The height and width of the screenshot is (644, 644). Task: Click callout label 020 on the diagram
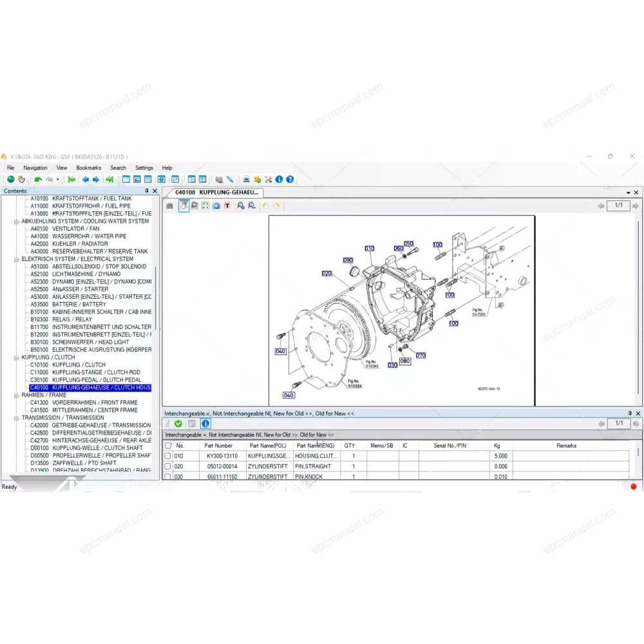(327, 274)
